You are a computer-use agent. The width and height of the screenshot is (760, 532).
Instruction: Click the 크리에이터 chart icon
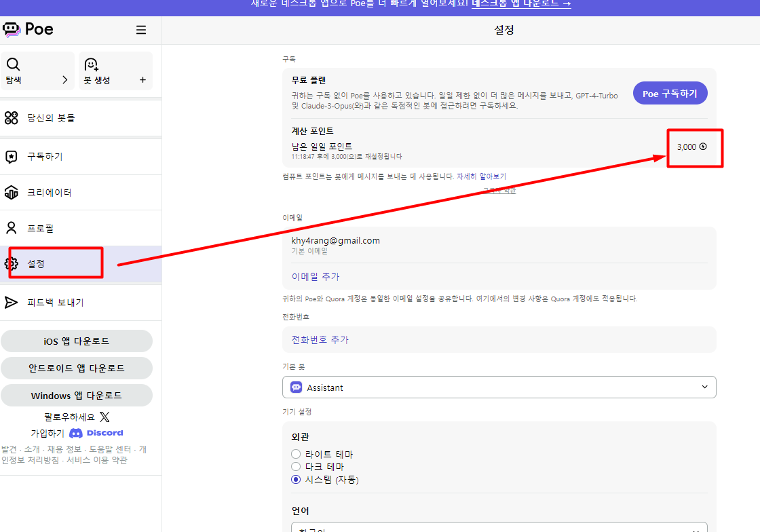point(11,192)
